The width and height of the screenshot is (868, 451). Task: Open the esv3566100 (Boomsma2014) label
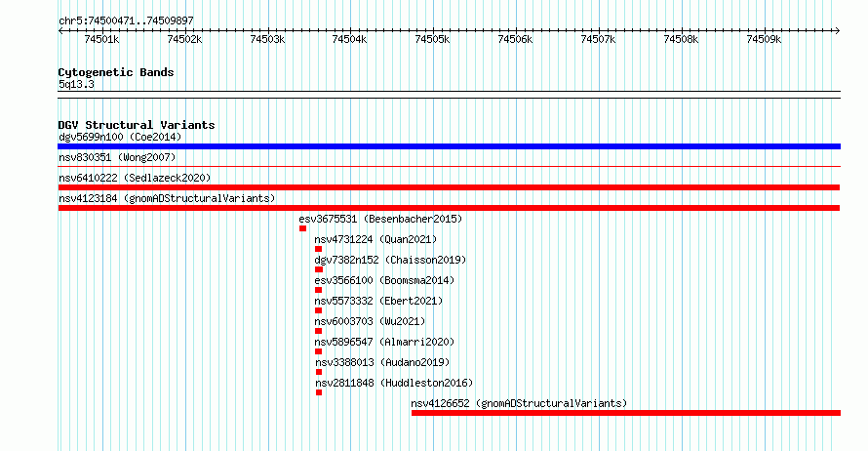(x=384, y=280)
